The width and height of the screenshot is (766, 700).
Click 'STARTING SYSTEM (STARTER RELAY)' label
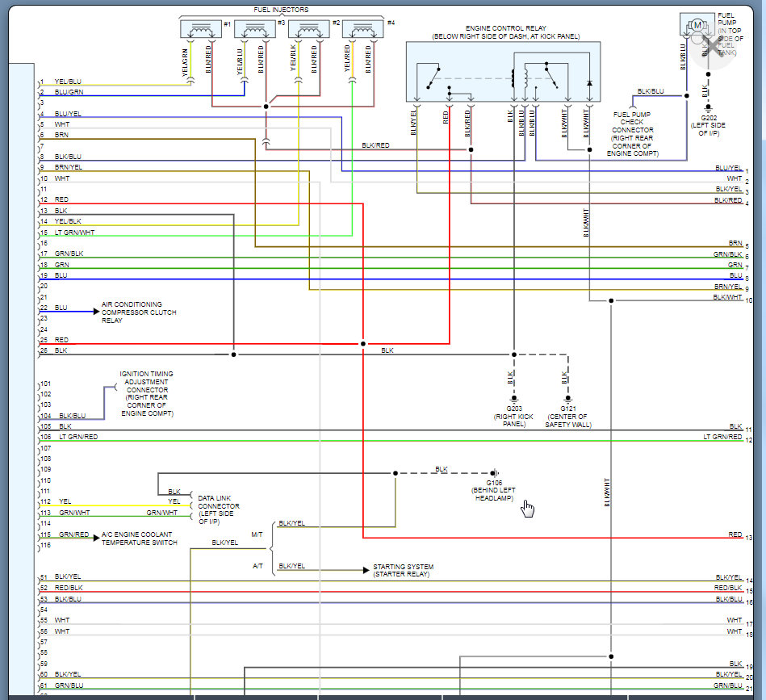pyautogui.click(x=403, y=570)
